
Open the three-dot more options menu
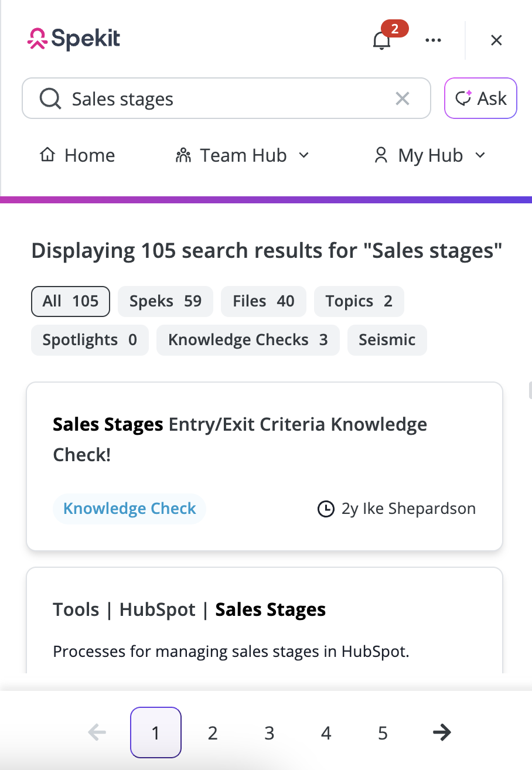(433, 40)
